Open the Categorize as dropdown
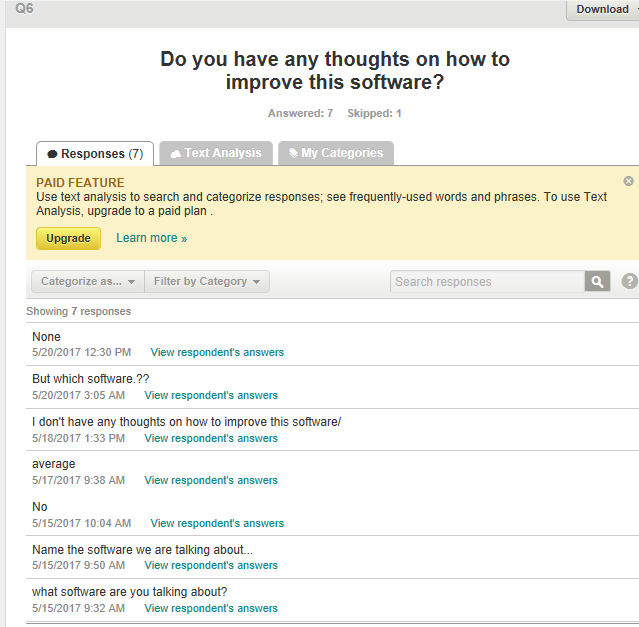Viewport: 639px width, 627px height. click(88, 282)
